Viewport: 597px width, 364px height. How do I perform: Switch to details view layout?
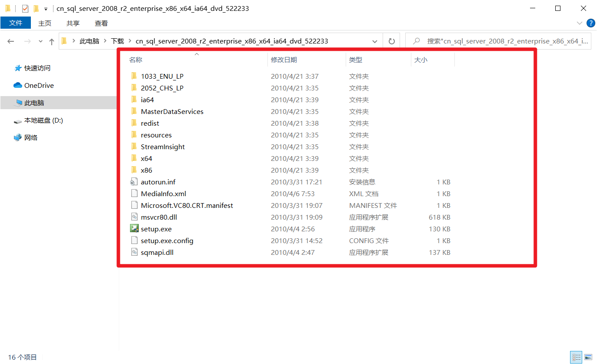(577, 357)
